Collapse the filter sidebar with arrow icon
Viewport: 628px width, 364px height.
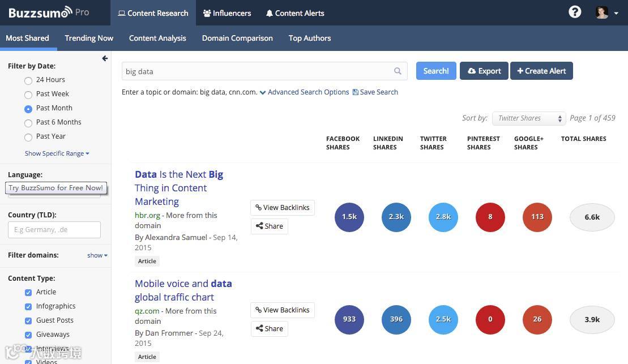105,58
